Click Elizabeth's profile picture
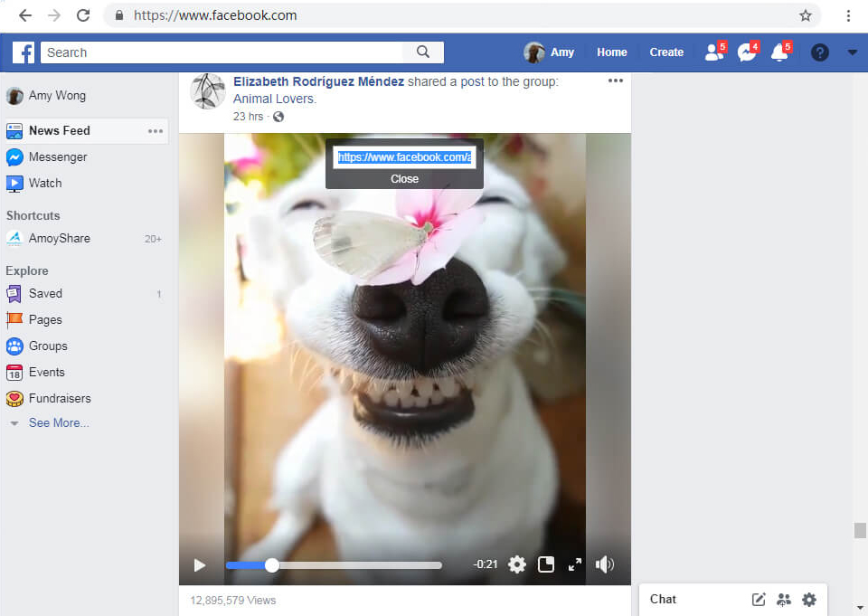Viewport: 868px width, 616px height. point(208,91)
